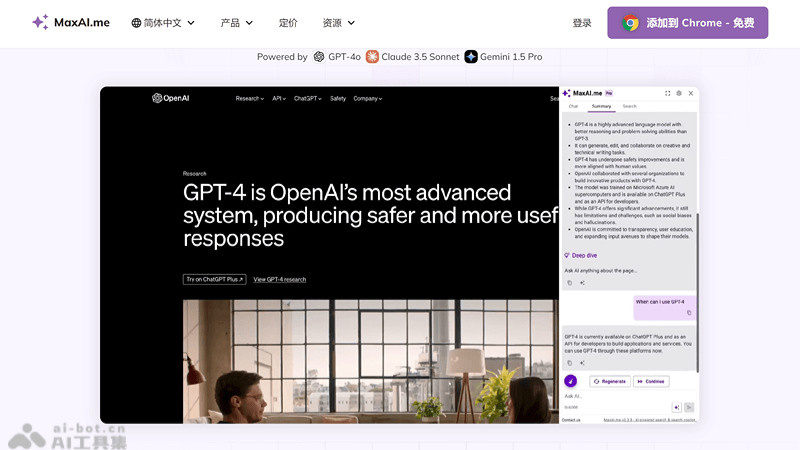The height and width of the screenshot is (450, 800).
Task: Switch to the Chat tab in sidebar
Action: (573, 106)
